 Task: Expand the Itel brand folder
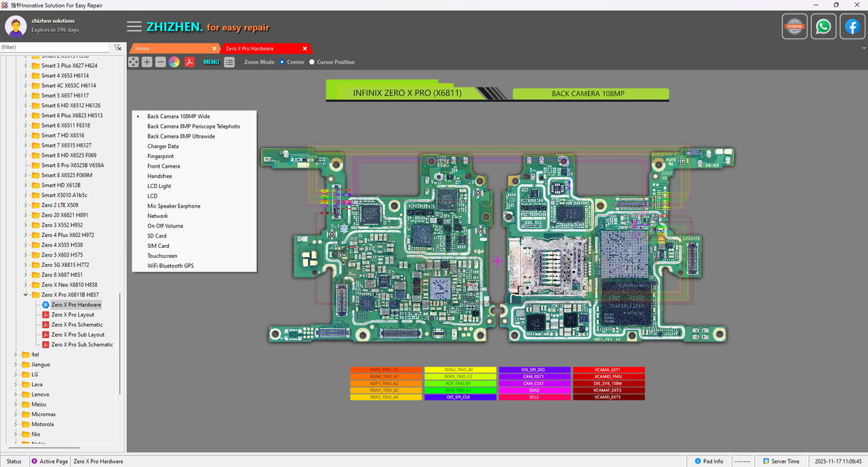pyautogui.click(x=16, y=354)
